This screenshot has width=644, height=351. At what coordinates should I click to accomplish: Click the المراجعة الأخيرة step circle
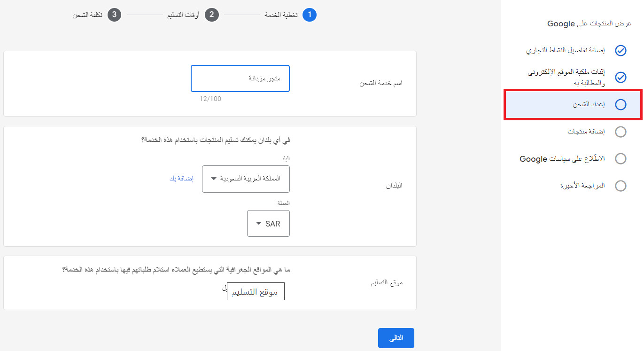pyautogui.click(x=621, y=186)
